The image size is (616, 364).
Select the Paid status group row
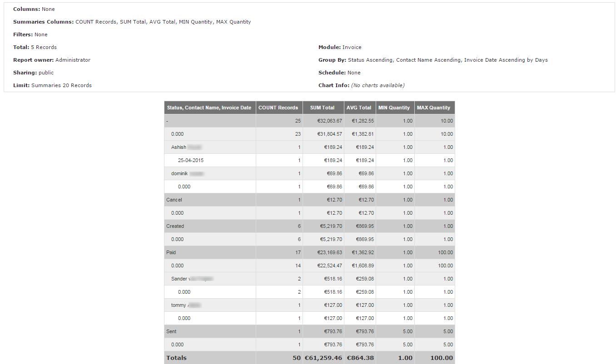[x=171, y=252]
